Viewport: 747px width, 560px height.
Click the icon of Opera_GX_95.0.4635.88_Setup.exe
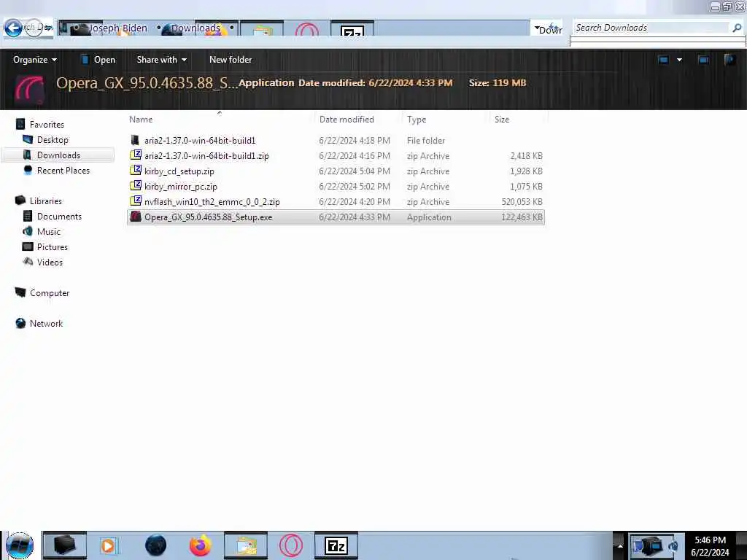pyautogui.click(x=136, y=217)
